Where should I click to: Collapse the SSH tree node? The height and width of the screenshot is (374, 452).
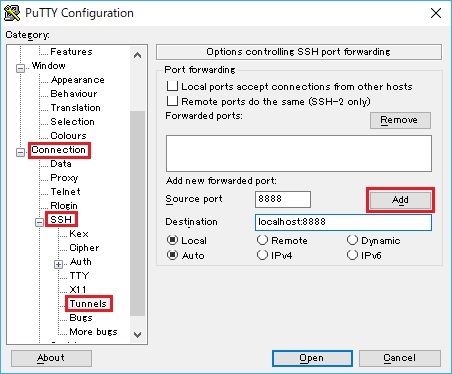pyautogui.click(x=40, y=222)
